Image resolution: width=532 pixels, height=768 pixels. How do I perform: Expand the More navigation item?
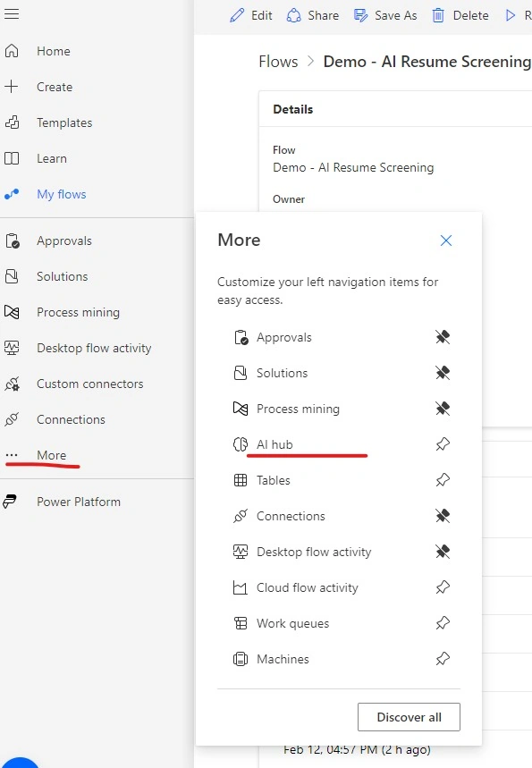click(51, 455)
